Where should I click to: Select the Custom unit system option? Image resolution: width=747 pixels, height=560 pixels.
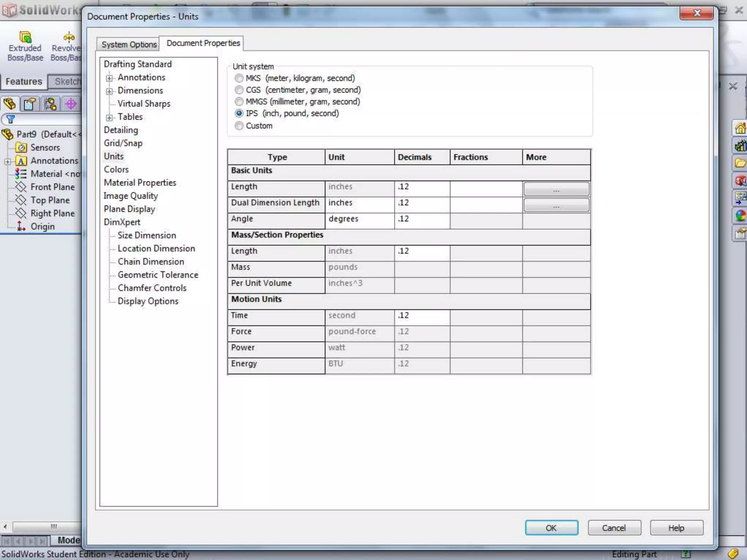pyautogui.click(x=239, y=126)
